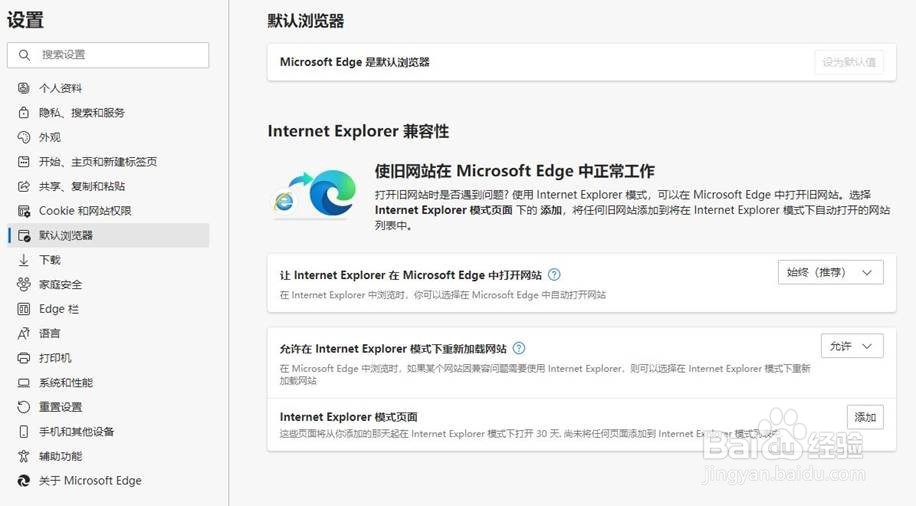Go to 辅助功能 settings
The width and height of the screenshot is (916, 506).
[108, 456]
